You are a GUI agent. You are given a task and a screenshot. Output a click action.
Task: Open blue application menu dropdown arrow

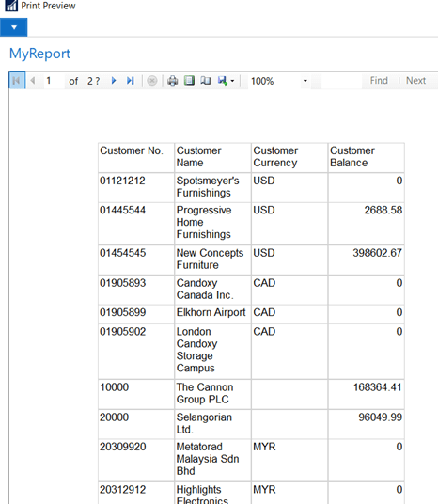(14, 27)
